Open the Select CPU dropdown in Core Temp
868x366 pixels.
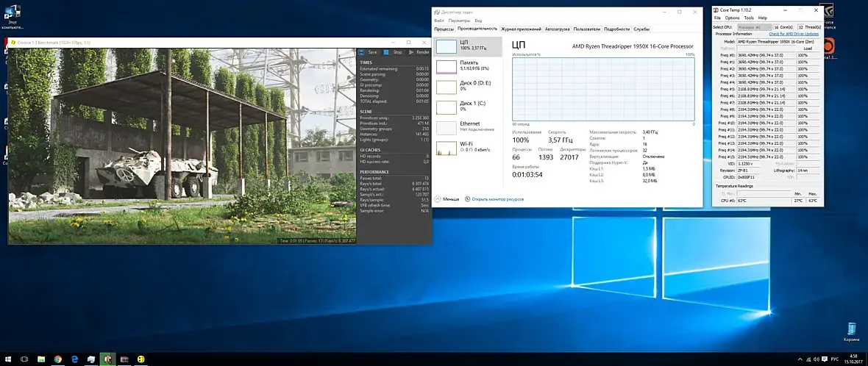pos(755,26)
